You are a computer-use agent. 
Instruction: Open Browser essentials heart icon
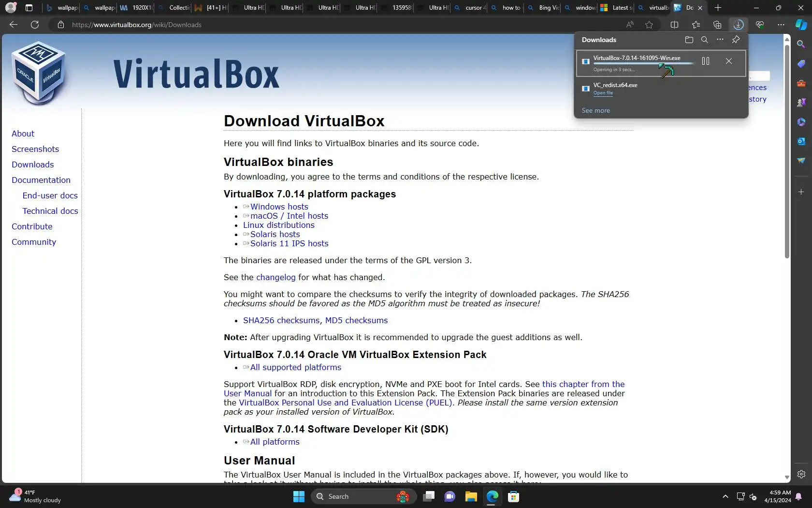click(x=760, y=25)
